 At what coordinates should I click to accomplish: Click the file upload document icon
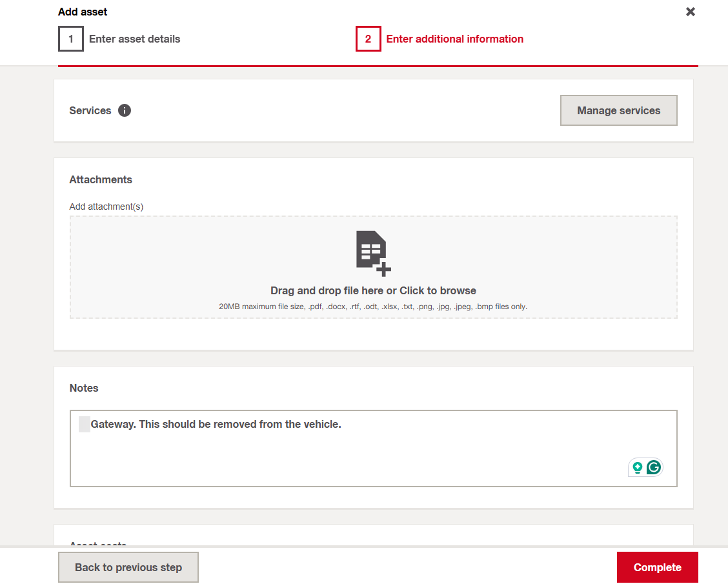click(x=373, y=253)
